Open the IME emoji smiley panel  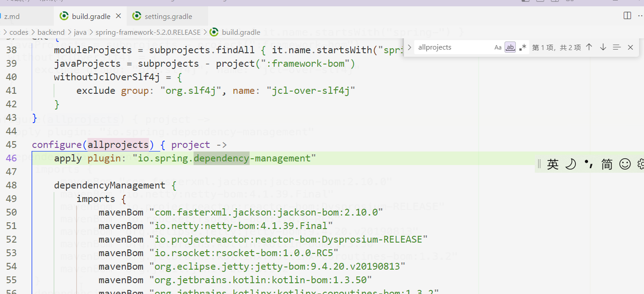[625, 165]
